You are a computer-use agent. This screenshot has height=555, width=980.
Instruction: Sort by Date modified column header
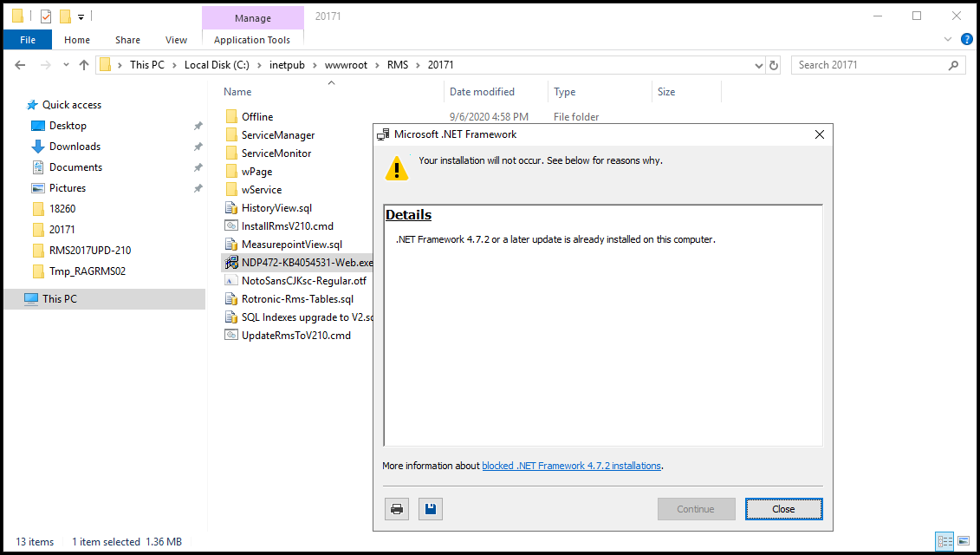(x=482, y=92)
